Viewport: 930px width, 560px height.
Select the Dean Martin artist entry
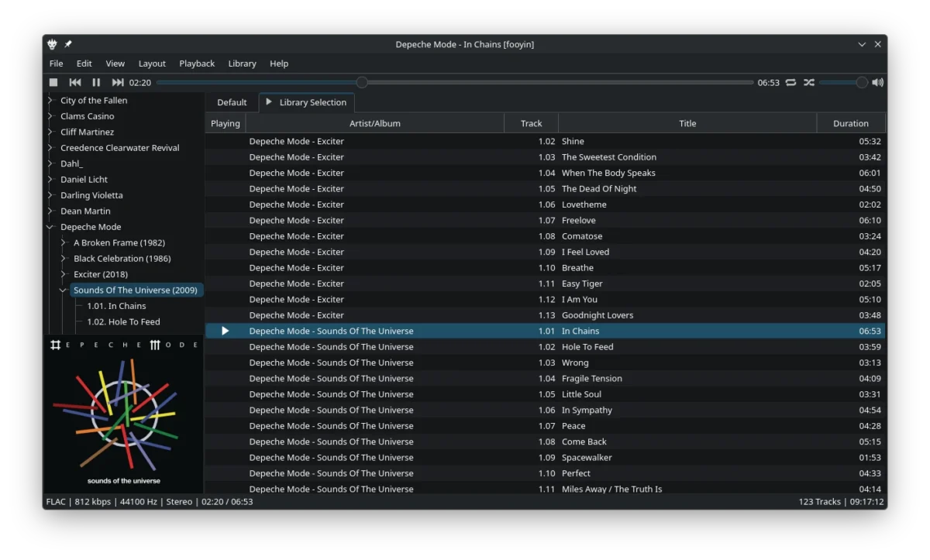click(85, 211)
